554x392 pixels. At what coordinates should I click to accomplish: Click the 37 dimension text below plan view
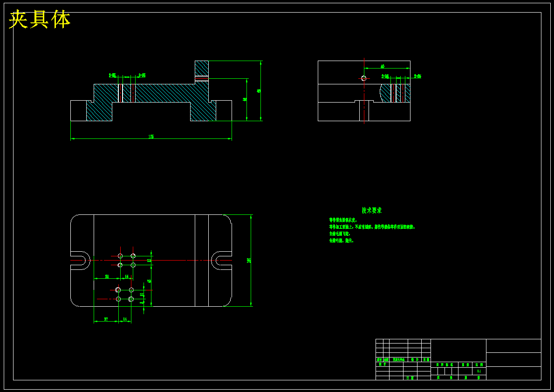click(x=106, y=319)
